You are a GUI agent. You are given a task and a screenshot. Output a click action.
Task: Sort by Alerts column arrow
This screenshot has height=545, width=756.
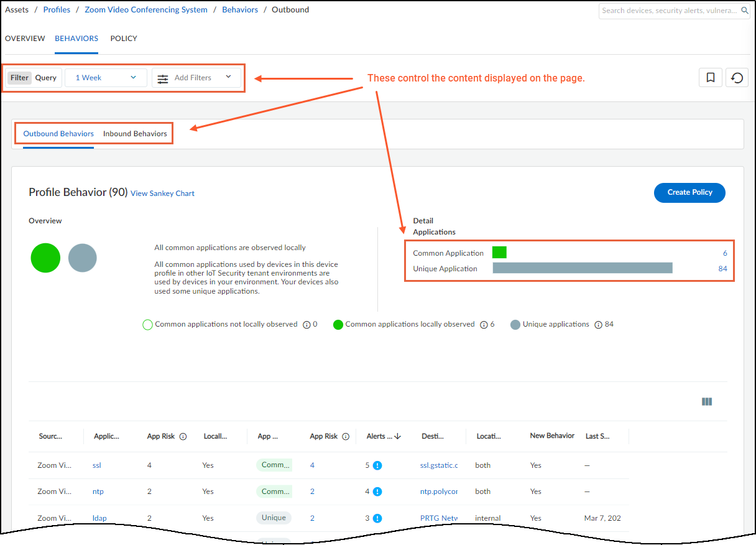coord(398,437)
